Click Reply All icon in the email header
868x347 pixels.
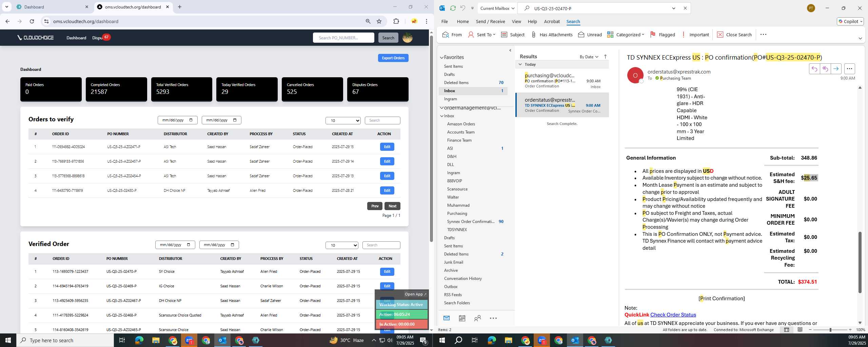(x=825, y=69)
